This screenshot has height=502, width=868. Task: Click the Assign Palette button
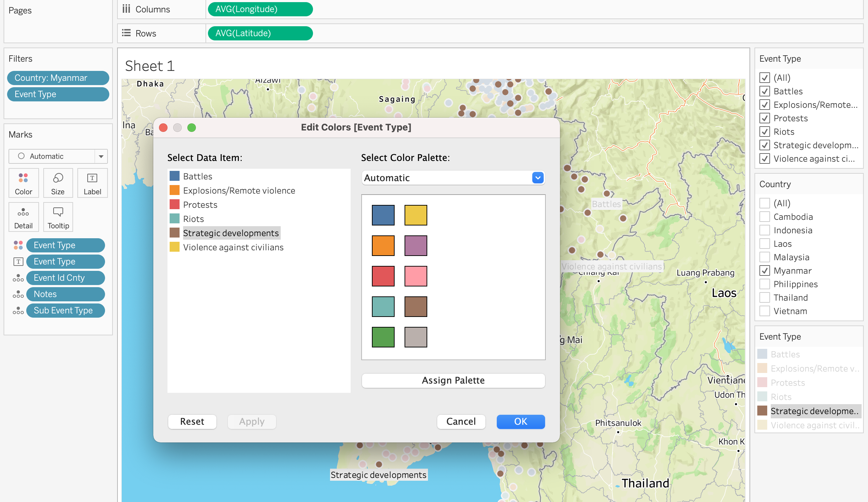coord(453,381)
